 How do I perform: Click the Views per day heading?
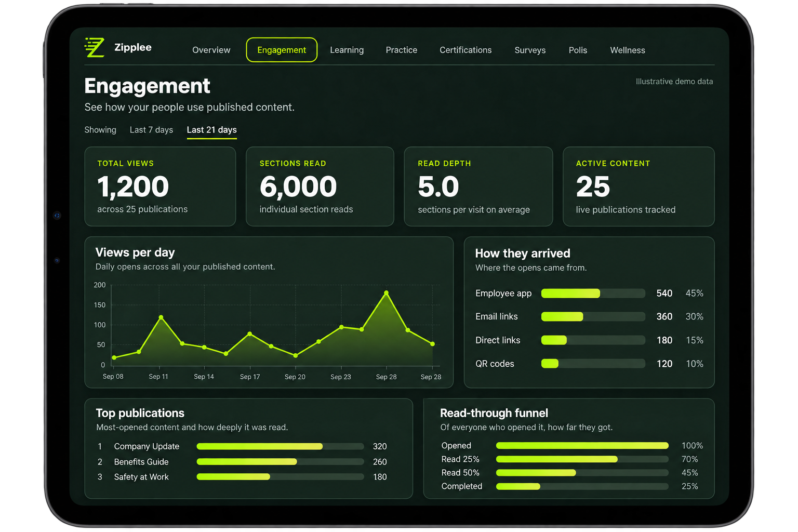[135, 252]
